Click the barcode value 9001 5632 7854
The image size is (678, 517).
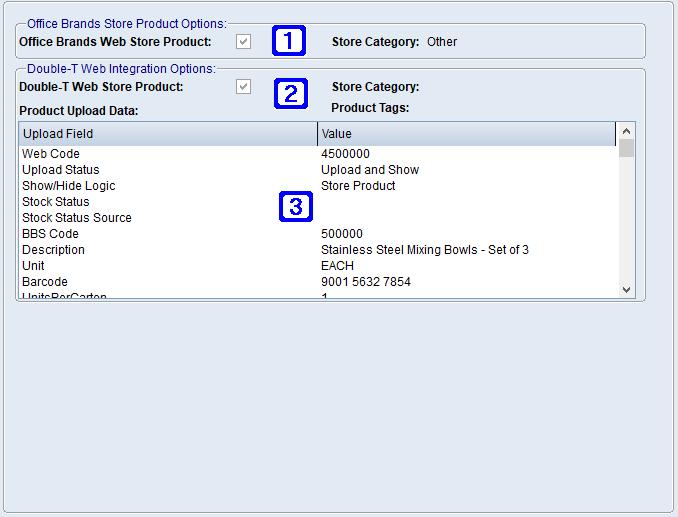pyautogui.click(x=365, y=282)
